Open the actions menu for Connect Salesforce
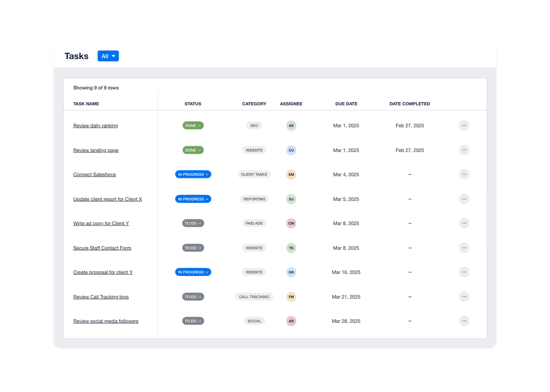Image resolution: width=550 pixels, height=392 pixels. (x=464, y=174)
